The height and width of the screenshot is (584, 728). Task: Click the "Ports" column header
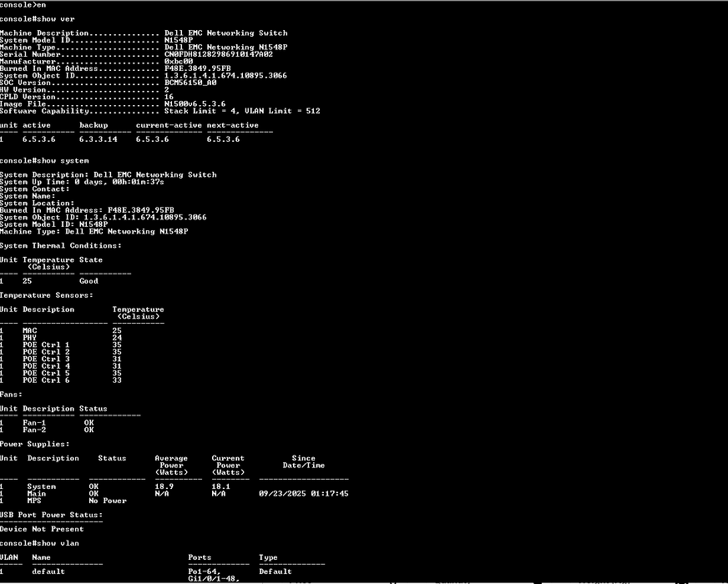(x=200, y=557)
